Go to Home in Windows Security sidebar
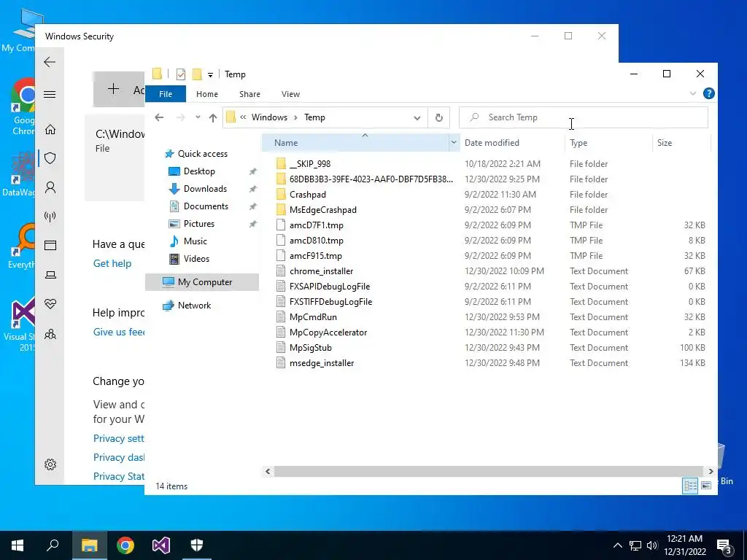Image resolution: width=747 pixels, height=560 pixels. (x=50, y=130)
